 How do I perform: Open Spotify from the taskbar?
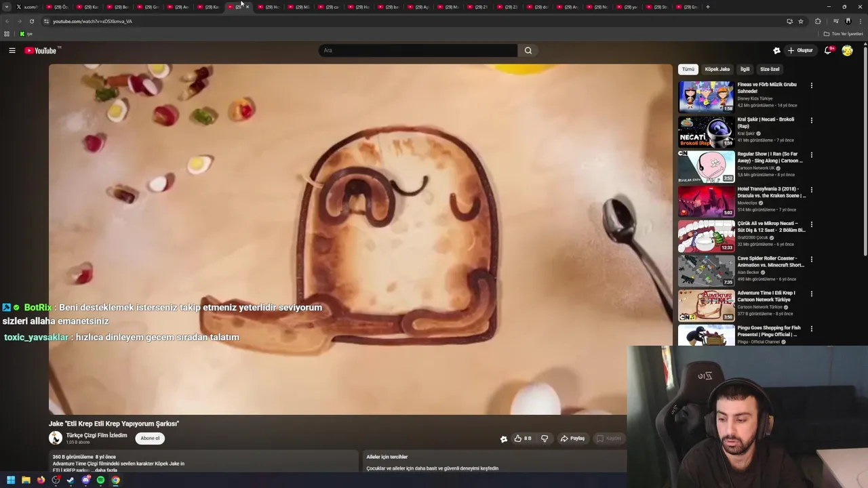[x=100, y=480]
